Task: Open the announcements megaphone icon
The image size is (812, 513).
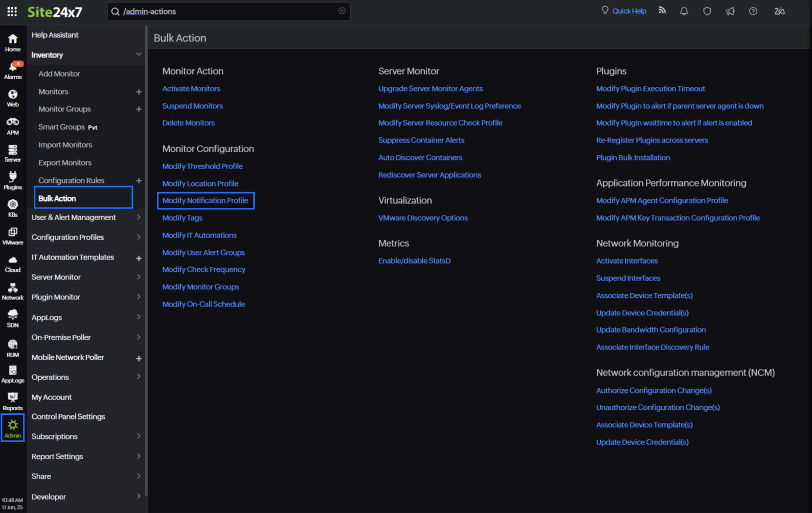Action: pos(730,11)
